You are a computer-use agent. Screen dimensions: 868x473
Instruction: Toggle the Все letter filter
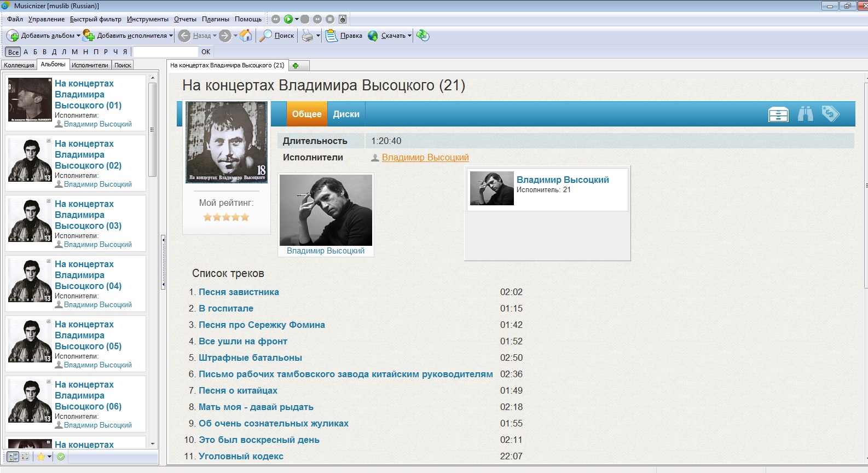13,52
